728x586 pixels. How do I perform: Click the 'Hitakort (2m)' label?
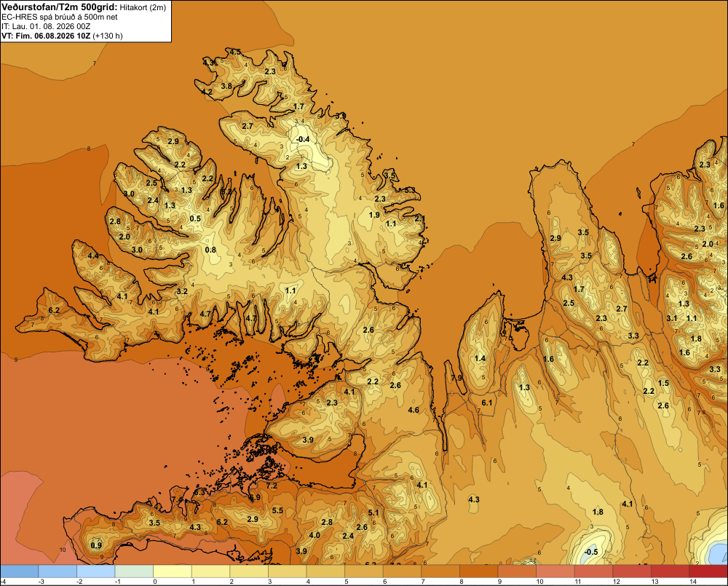143,7
